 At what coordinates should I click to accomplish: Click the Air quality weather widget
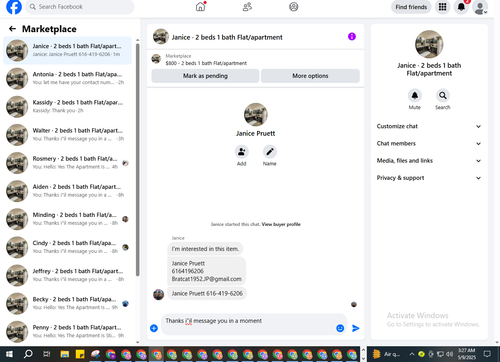tap(386, 354)
